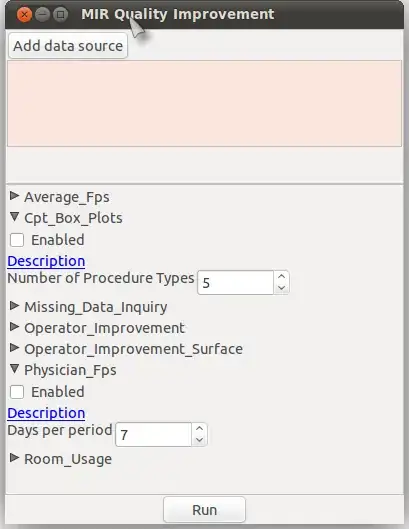Image resolution: width=409 pixels, height=529 pixels.
Task: Increase Days per period with up arrow
Action: [x=199, y=428]
